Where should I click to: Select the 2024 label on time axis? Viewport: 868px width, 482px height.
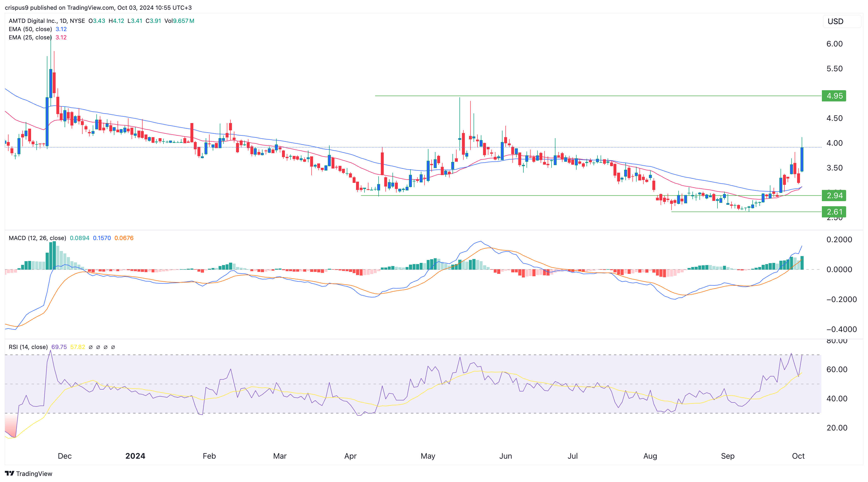(135, 456)
